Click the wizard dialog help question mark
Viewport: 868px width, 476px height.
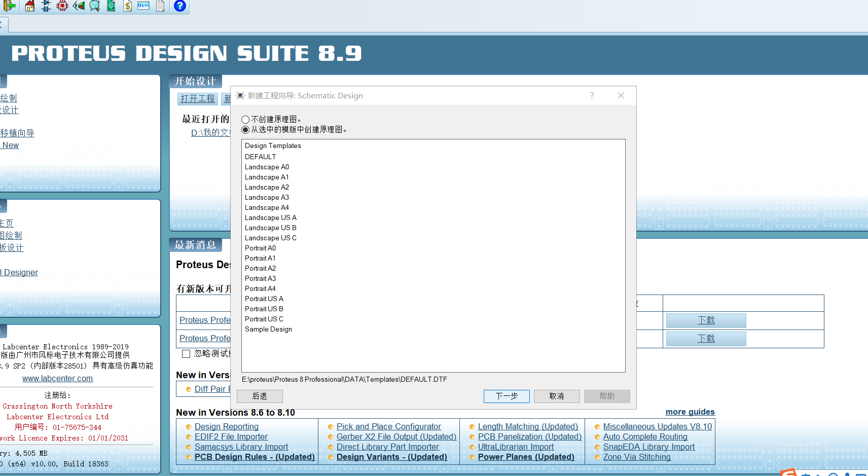pyautogui.click(x=592, y=95)
